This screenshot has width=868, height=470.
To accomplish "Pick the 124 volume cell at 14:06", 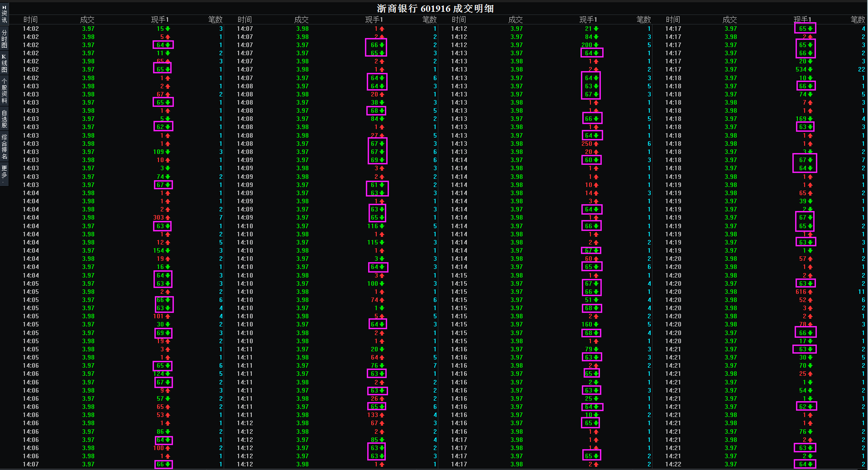I will (161, 374).
